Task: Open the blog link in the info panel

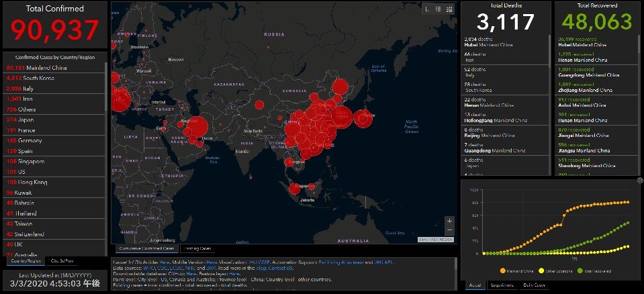Action: click(x=261, y=268)
